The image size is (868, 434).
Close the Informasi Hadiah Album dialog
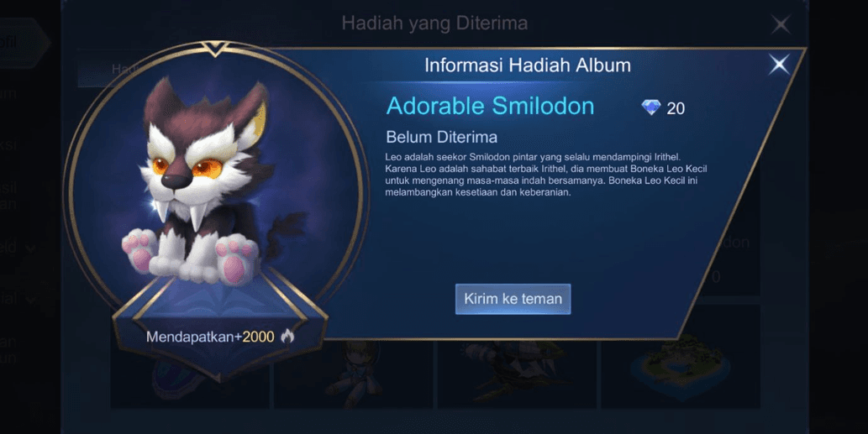(x=779, y=65)
